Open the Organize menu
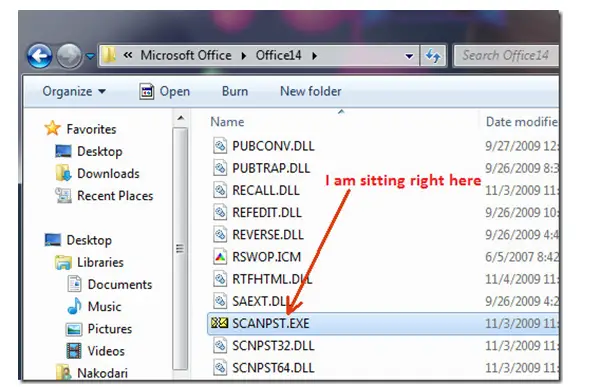Image resolution: width=597 pixels, height=387 pixels. [x=74, y=91]
